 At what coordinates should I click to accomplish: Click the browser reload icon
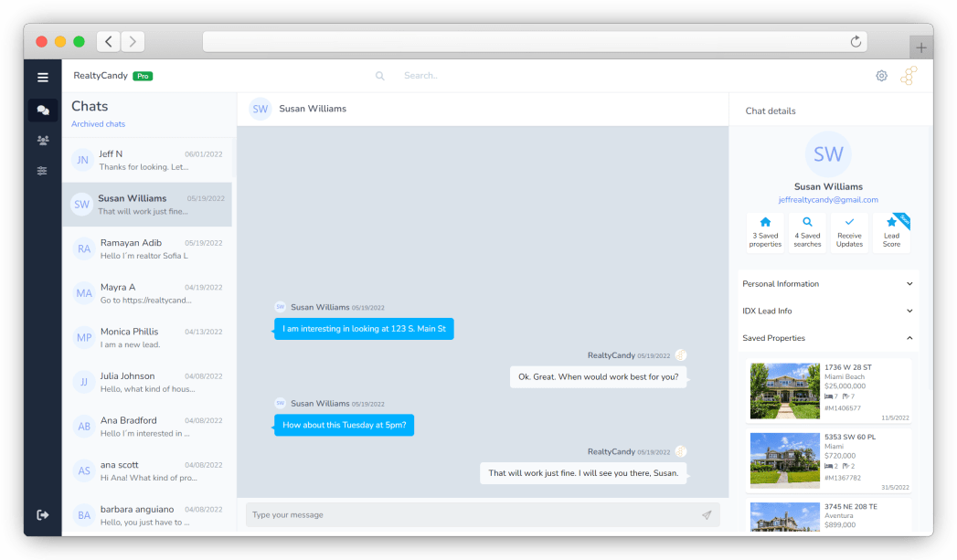pyautogui.click(x=856, y=41)
